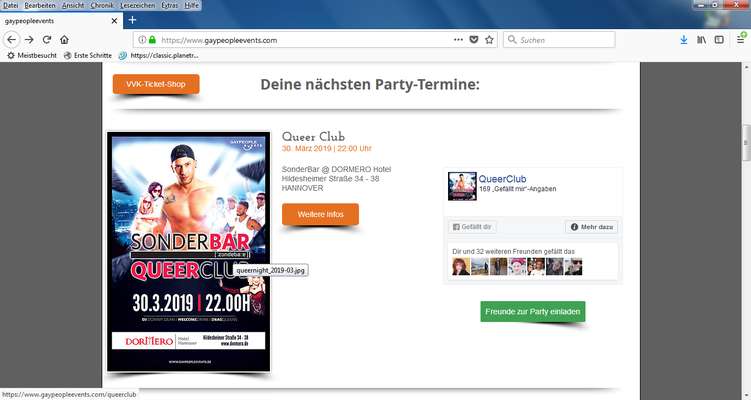Open the browser home page

click(x=64, y=40)
